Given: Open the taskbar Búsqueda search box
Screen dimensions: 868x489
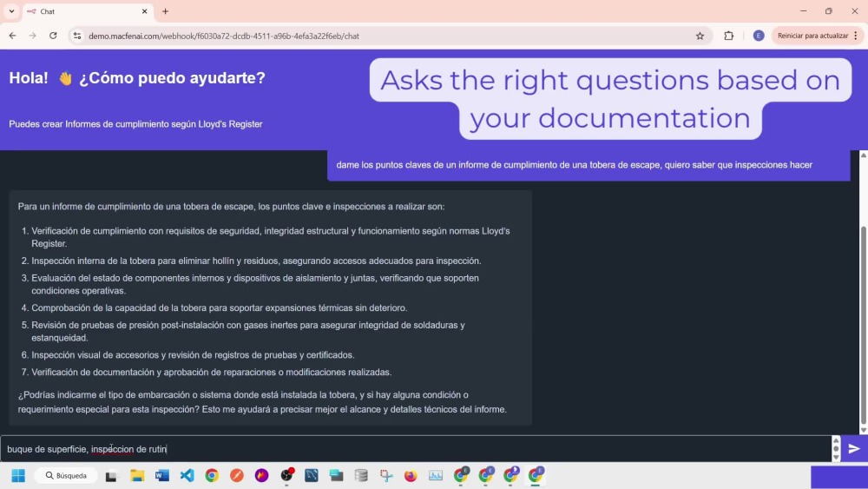Looking at the screenshot, I should (66, 476).
